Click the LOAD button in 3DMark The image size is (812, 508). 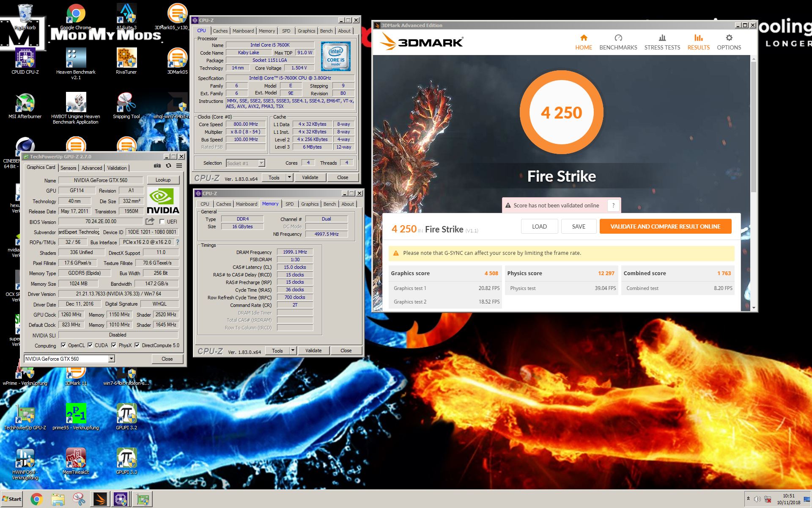pos(539,226)
